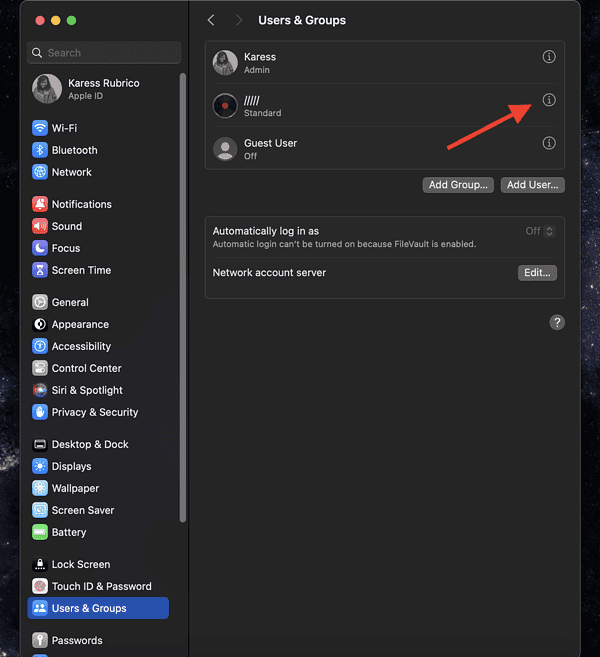Click info icon for the ///// standard user
600x657 pixels.
click(548, 100)
